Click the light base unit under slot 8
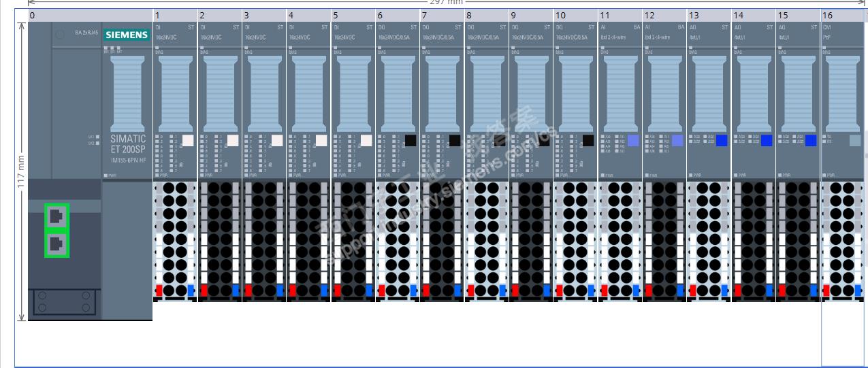The width and height of the screenshot is (868, 368). 486,240
